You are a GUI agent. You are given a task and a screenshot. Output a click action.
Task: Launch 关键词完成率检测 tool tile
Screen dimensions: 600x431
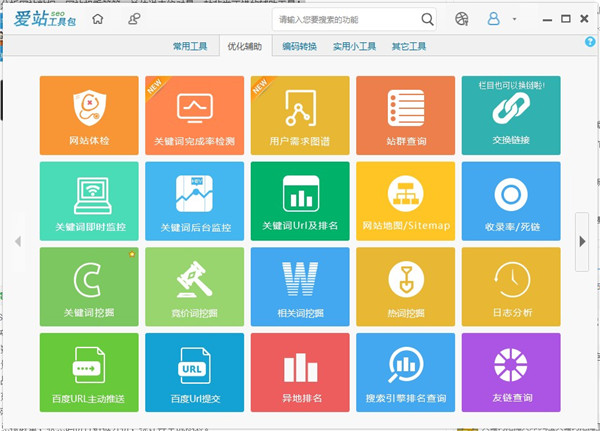(194, 115)
